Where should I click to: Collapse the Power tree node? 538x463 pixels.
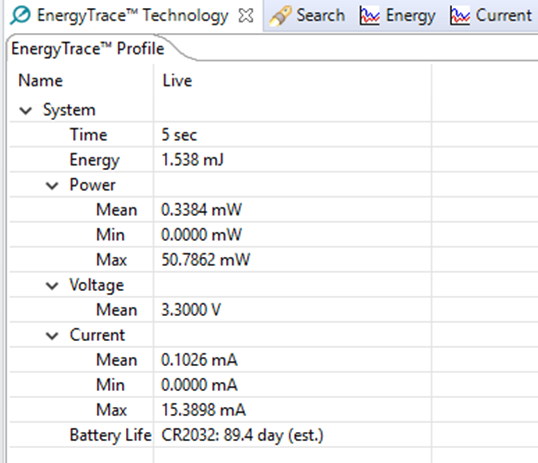click(x=52, y=186)
